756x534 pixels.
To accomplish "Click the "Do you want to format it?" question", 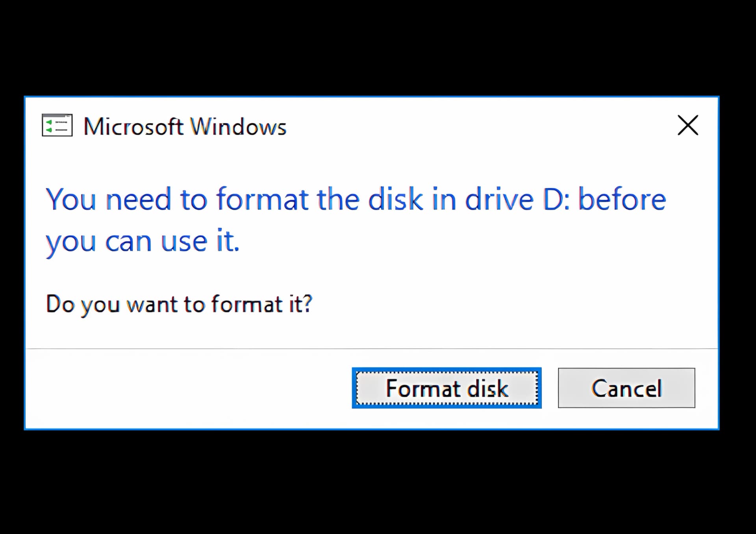I will (179, 304).
